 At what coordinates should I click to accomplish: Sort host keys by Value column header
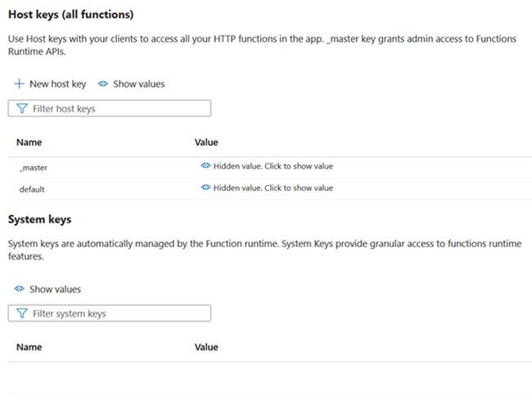coord(206,142)
